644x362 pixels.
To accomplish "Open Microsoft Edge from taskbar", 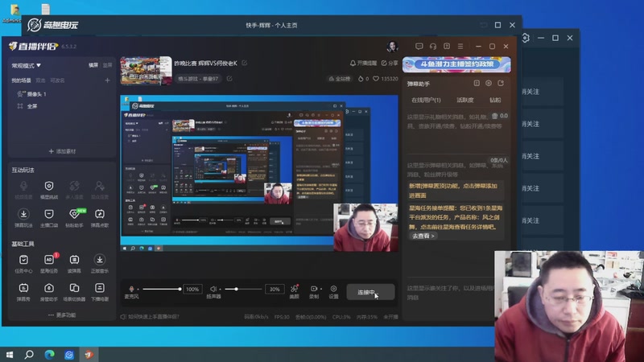I will click(x=49, y=354).
